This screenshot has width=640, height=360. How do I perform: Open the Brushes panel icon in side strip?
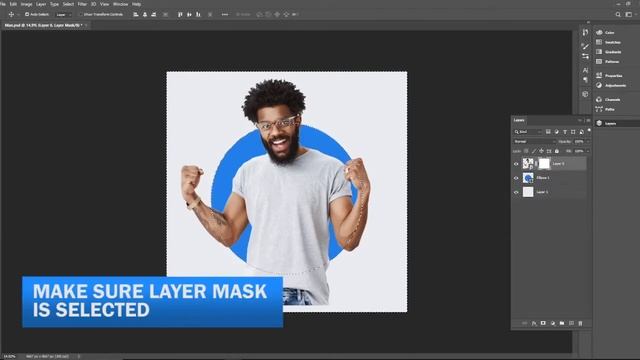click(585, 46)
